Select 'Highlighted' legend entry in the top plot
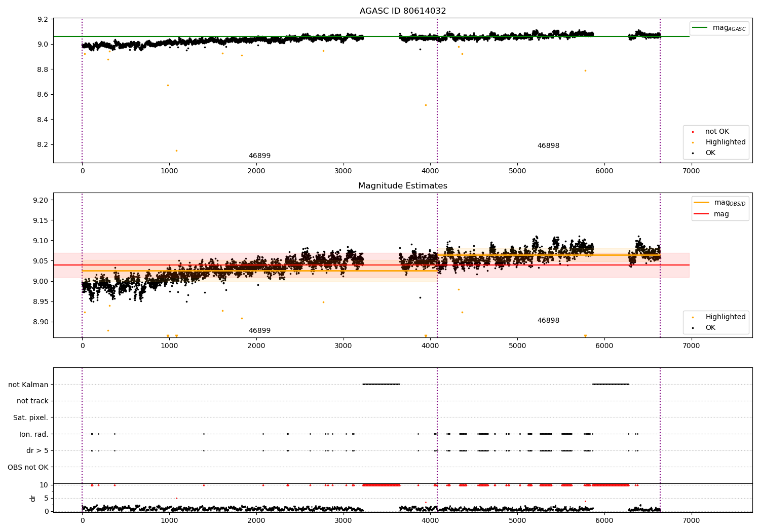The height and width of the screenshot is (532, 760). tap(726, 142)
